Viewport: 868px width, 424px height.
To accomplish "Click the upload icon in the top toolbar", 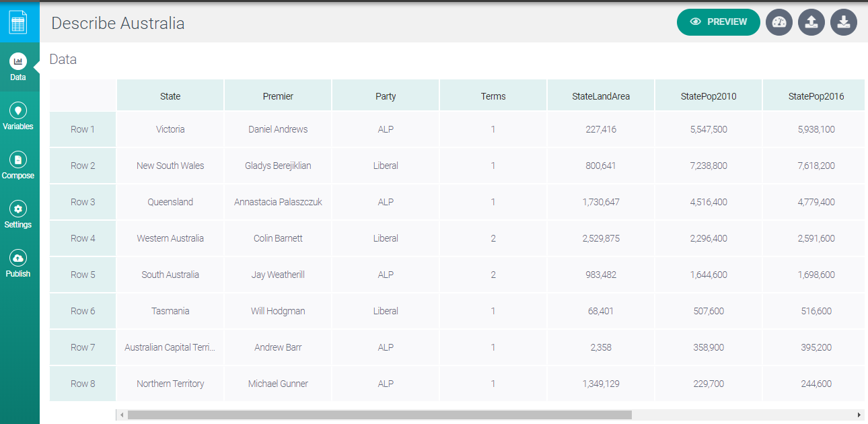I will point(811,22).
